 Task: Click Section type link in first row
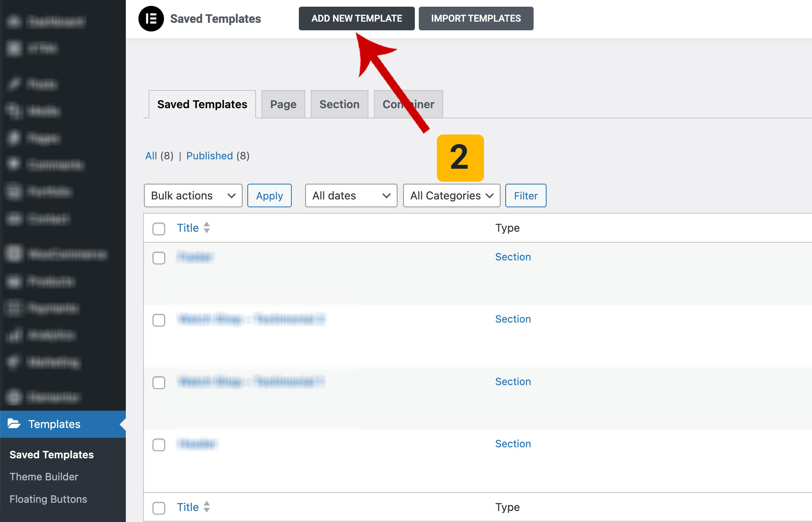tap(513, 257)
